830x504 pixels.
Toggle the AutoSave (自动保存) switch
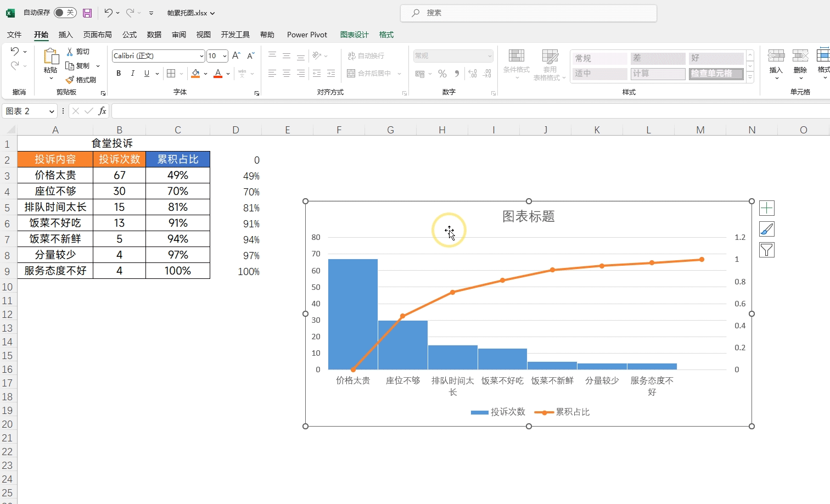[65, 13]
